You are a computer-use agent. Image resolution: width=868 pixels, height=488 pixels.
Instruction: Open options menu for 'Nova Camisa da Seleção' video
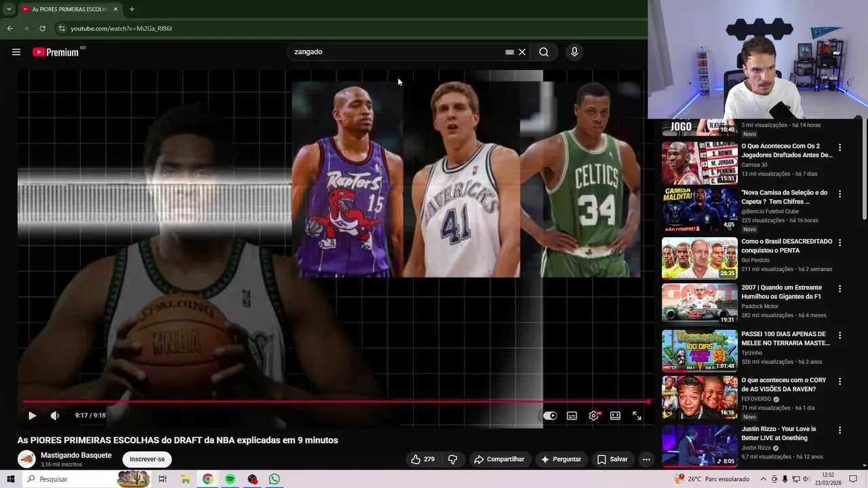(840, 194)
